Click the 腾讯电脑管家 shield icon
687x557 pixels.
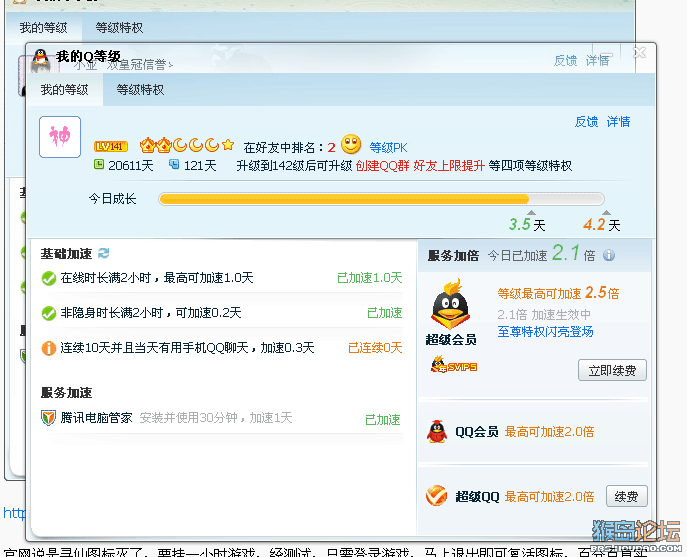[48, 418]
